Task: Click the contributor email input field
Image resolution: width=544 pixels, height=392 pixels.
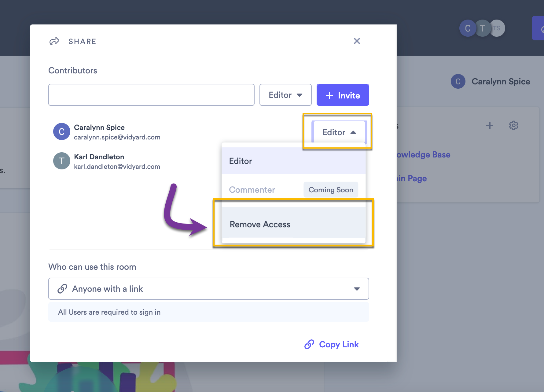Action: tap(151, 95)
